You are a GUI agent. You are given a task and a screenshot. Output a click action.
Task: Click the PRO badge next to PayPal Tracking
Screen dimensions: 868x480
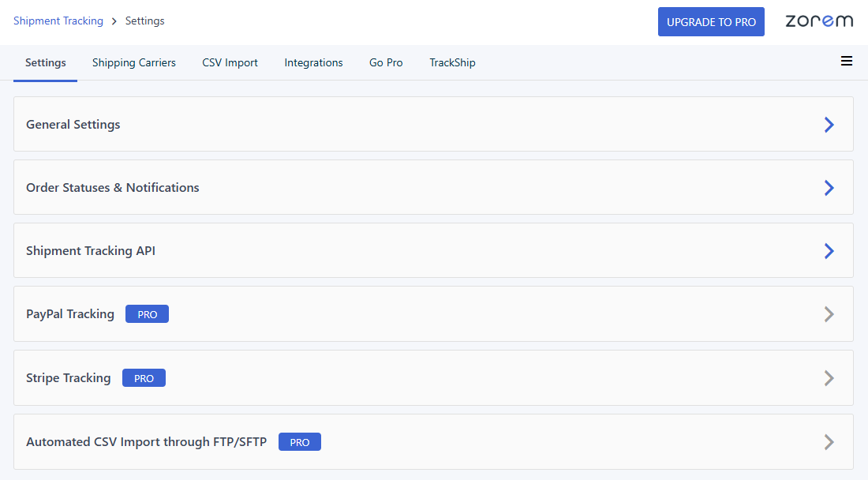pos(147,313)
